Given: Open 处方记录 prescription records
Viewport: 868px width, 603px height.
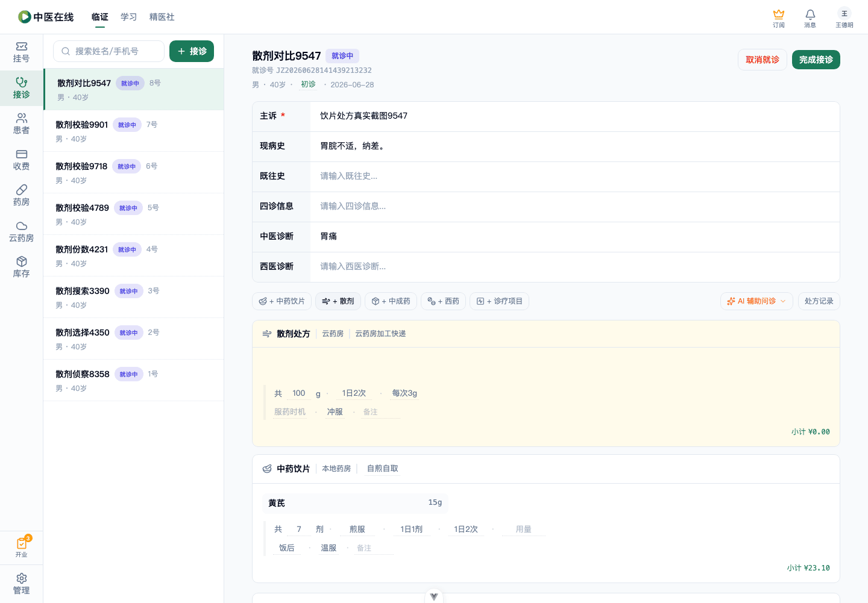Looking at the screenshot, I should click(x=819, y=301).
